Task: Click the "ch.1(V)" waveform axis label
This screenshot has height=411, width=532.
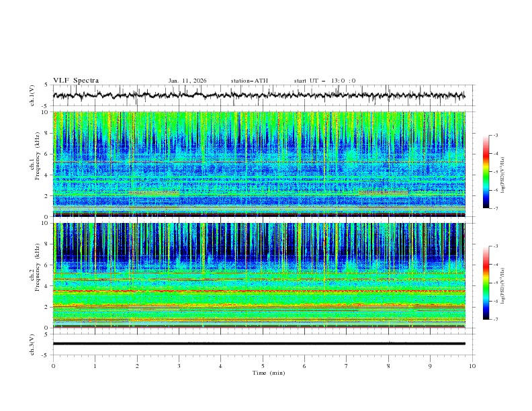Action: click(x=32, y=95)
